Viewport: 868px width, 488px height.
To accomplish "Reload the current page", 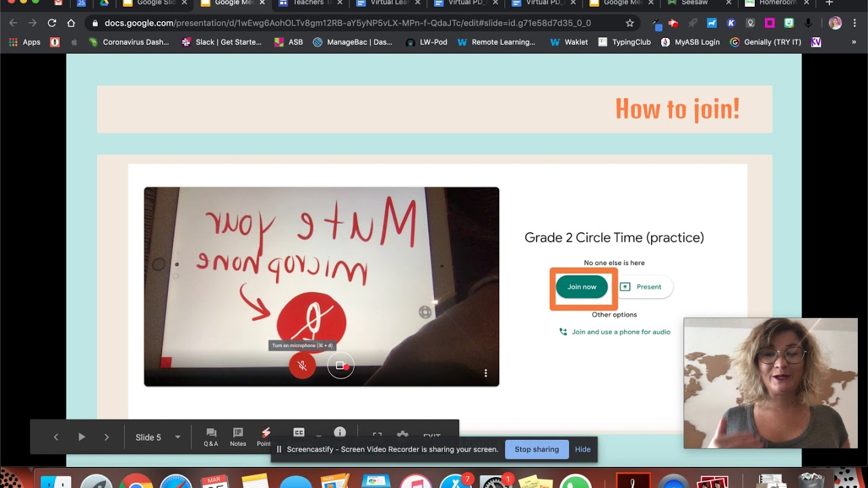I will point(52,23).
